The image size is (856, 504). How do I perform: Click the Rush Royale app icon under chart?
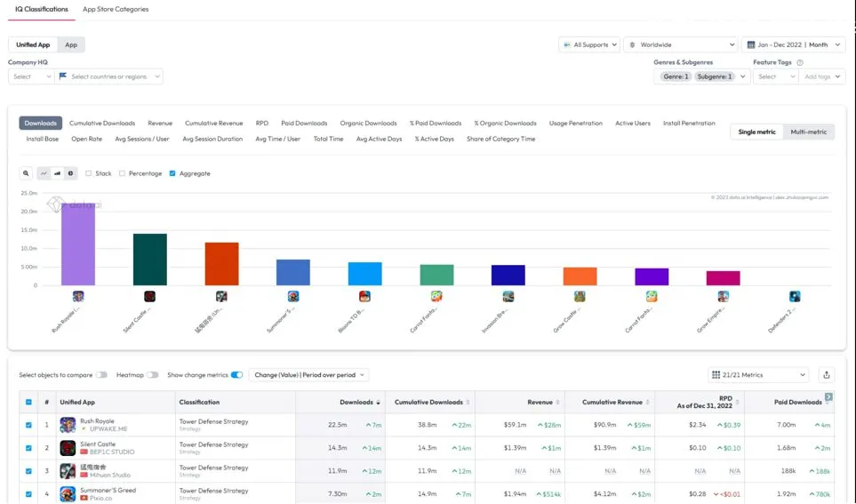(x=78, y=297)
